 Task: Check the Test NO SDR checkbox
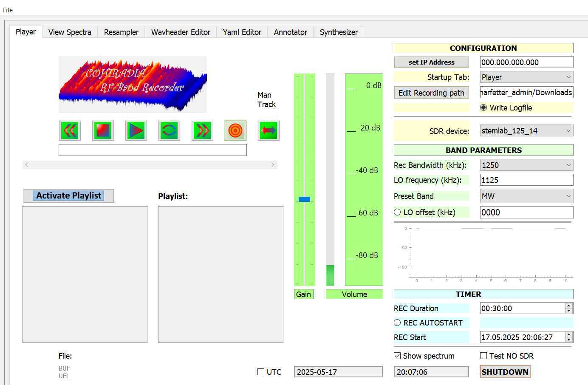(483, 356)
